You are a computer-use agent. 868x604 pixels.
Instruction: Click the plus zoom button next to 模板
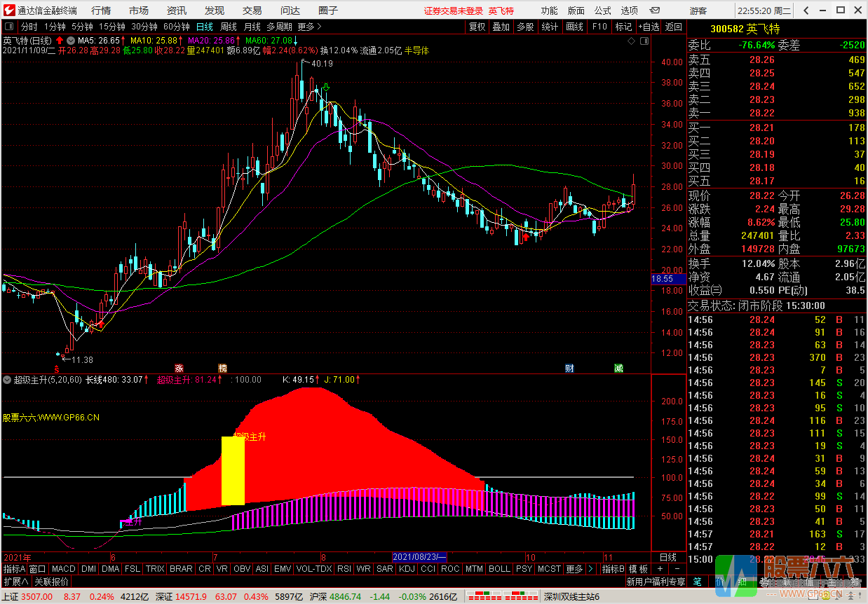pos(660,569)
